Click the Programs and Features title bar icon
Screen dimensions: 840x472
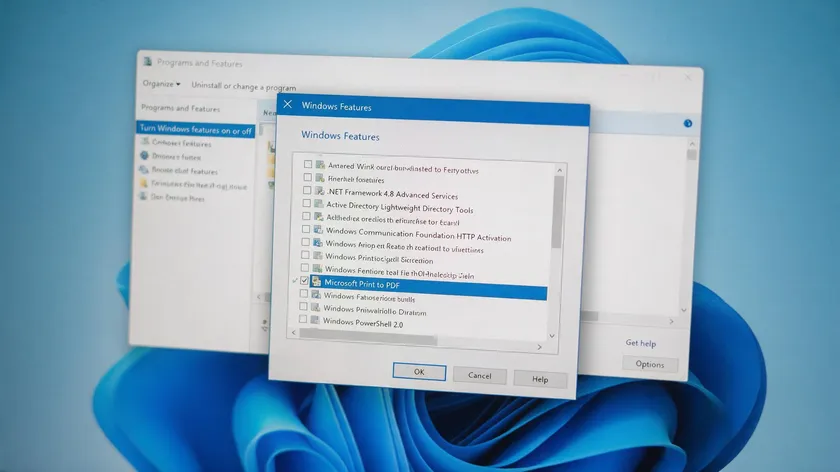147,62
